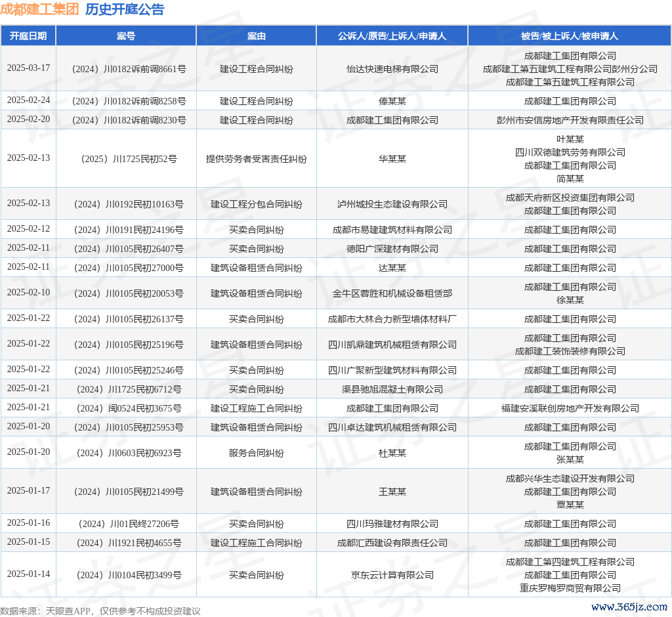Screen dimensions: 672x617
Task: Select case number (2024)川0105民初25196号
Action: point(129,345)
